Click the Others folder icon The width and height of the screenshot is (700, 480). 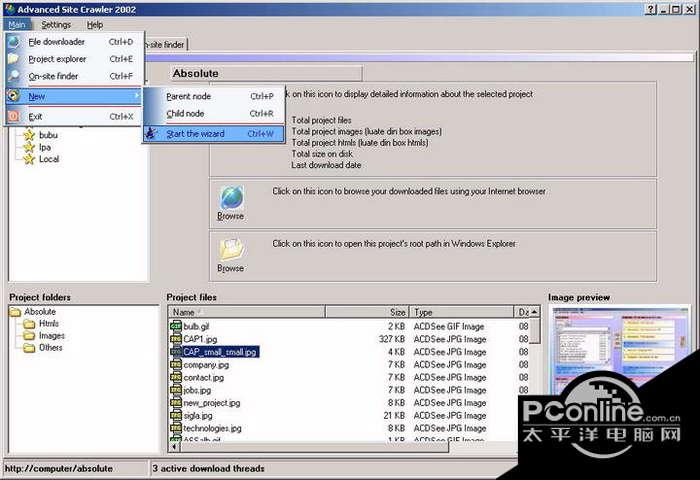pyautogui.click(x=29, y=348)
